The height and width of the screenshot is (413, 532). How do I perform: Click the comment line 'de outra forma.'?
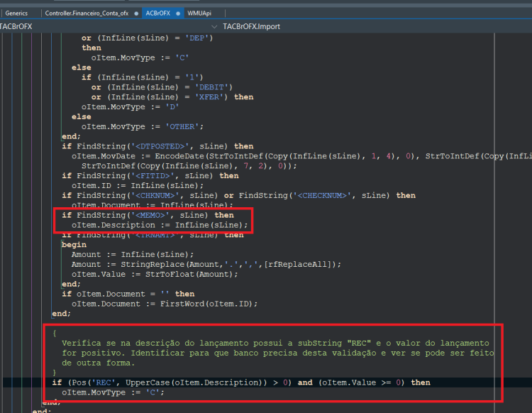pos(99,363)
